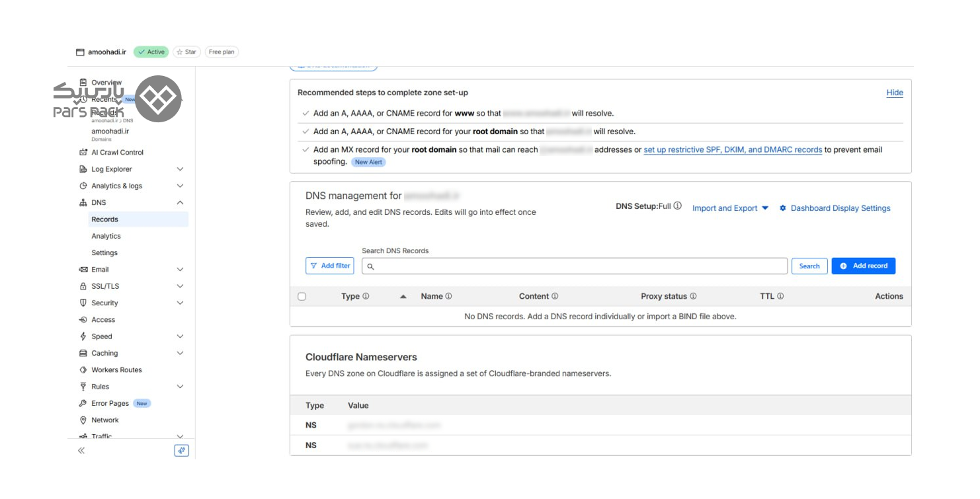Expand the Analytics & logs section
Image resolution: width=980 pixels, height=499 pixels.
pyautogui.click(x=180, y=186)
